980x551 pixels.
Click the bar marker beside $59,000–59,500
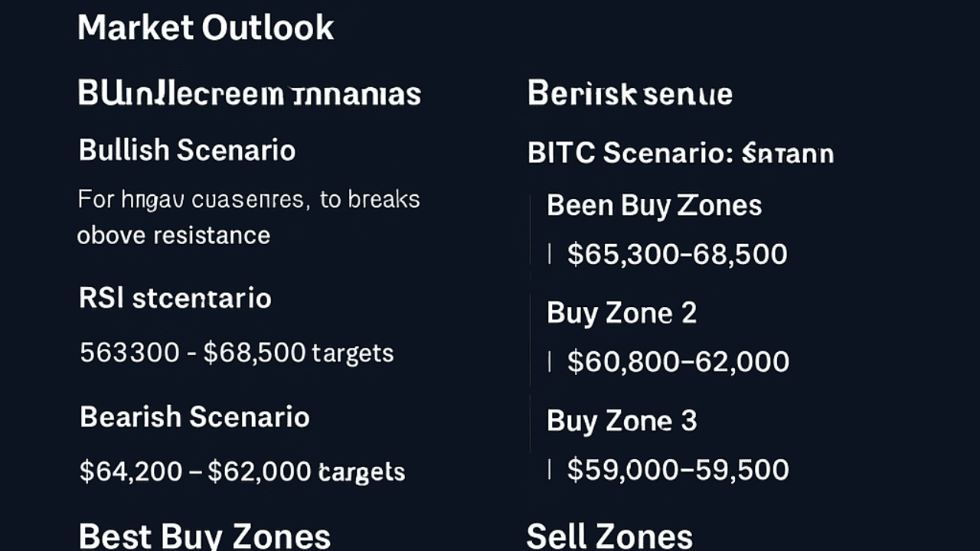(550, 470)
